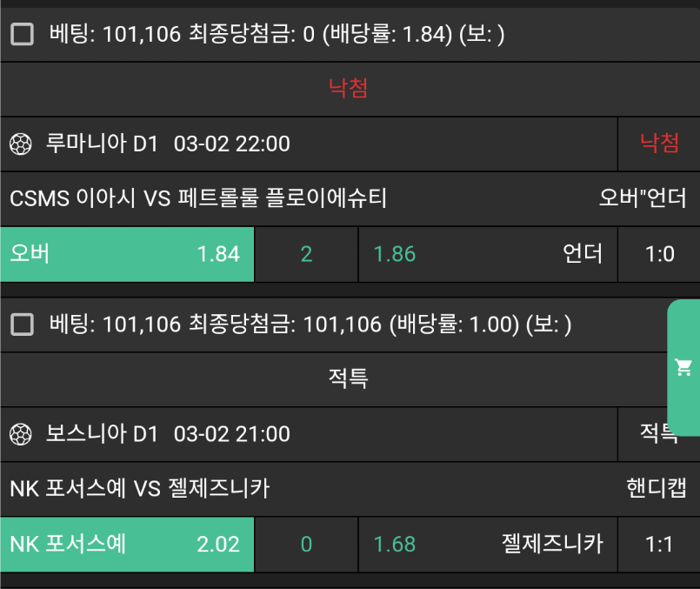Click the 적특 status banner
Viewport: 700px width, 589px height.
point(349,378)
